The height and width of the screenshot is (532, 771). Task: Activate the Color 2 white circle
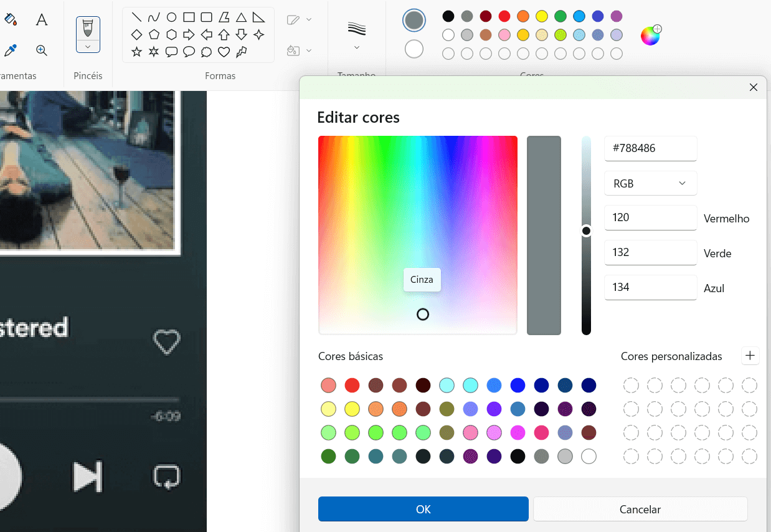tap(414, 49)
